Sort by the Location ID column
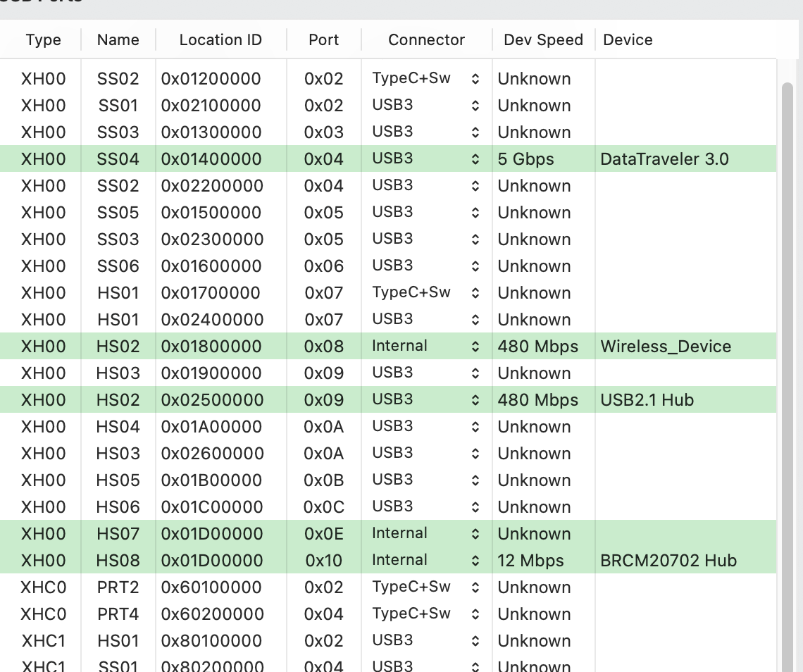Viewport: 803px width, 672px height. 220,40
